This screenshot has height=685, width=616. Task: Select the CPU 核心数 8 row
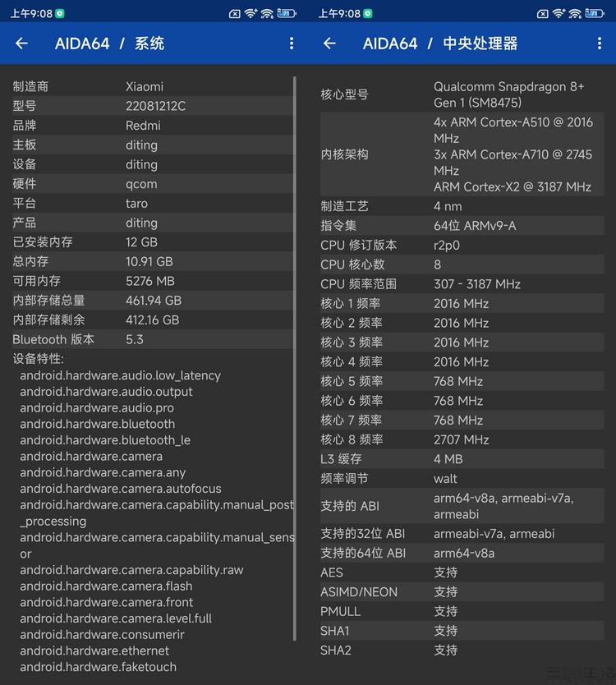click(x=462, y=264)
